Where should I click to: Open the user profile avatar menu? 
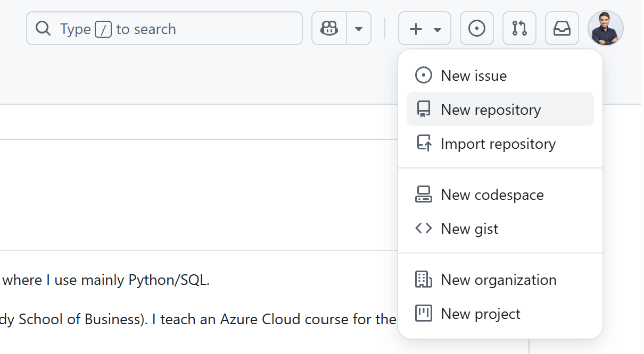coord(605,28)
